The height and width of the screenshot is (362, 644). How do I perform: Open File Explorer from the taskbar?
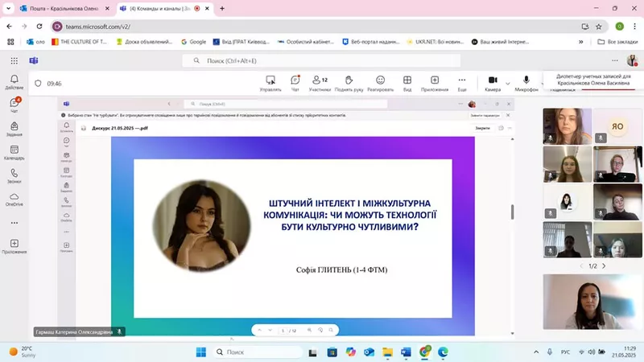[x=387, y=352]
